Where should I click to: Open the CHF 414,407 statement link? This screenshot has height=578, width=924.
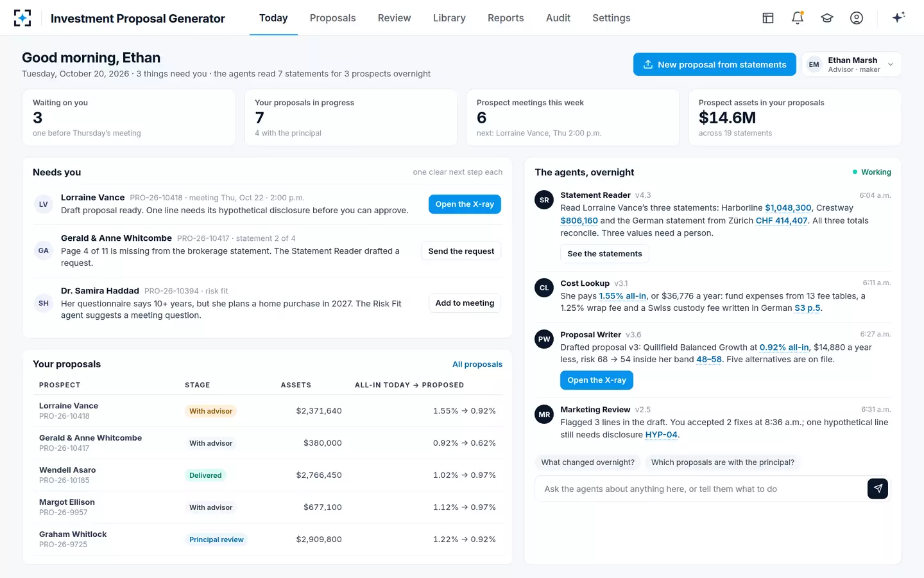pyautogui.click(x=782, y=220)
